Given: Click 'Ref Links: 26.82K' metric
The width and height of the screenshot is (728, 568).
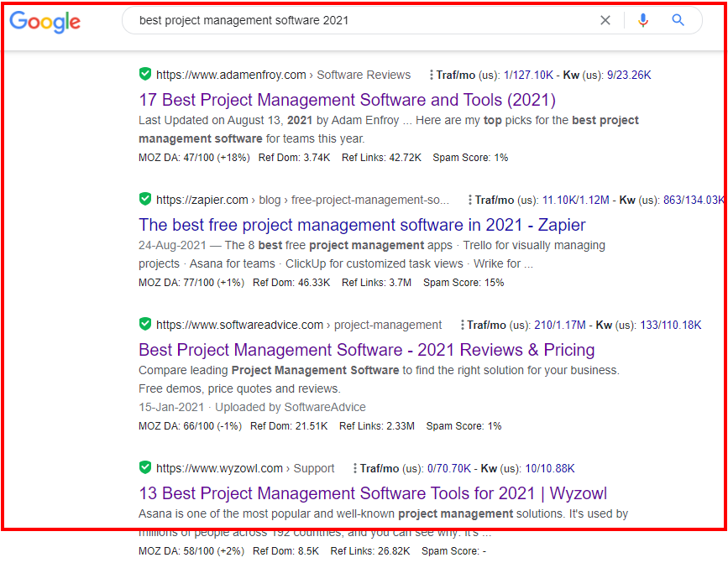Looking at the screenshot, I should tap(370, 551).
